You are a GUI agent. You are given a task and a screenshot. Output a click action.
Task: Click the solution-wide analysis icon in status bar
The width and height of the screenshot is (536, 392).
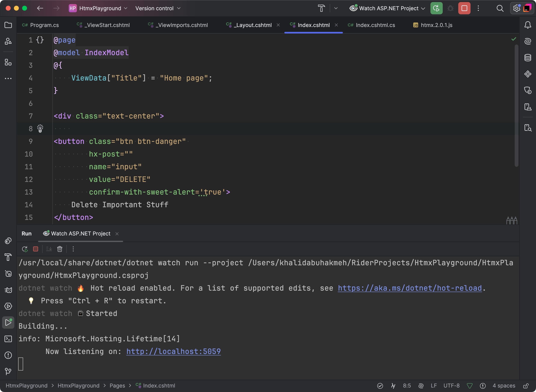click(x=380, y=386)
